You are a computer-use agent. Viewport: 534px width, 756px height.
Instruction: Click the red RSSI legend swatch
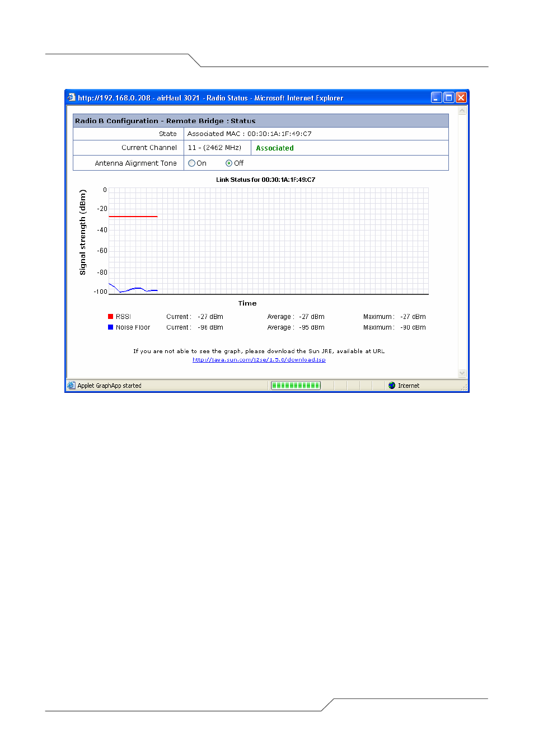click(x=111, y=317)
